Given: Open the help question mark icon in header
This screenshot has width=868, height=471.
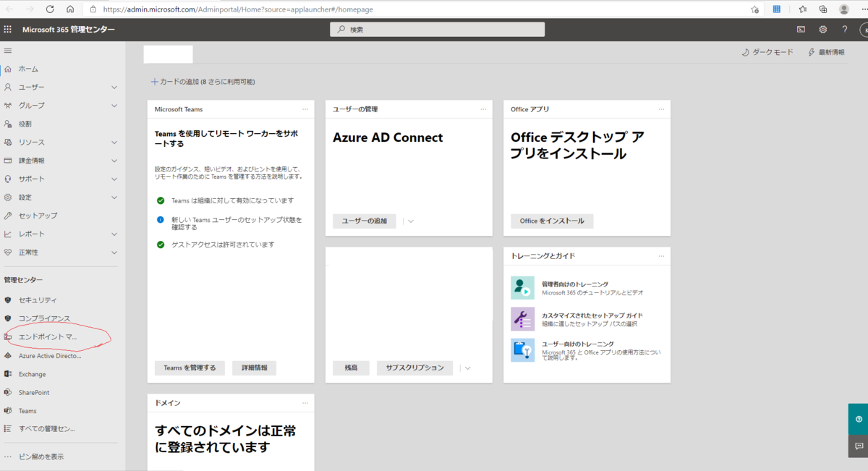Looking at the screenshot, I should tap(844, 30).
